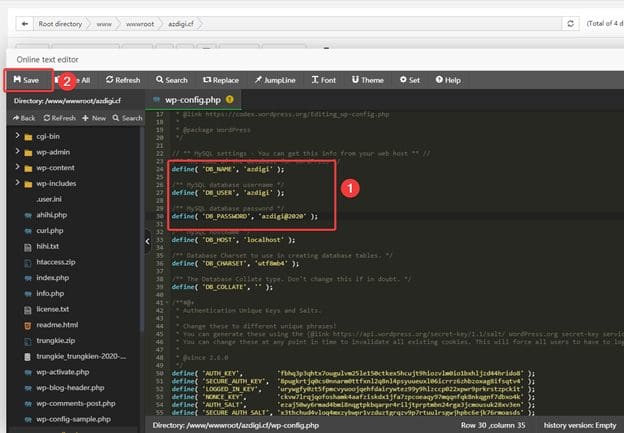Open the Set (settings) gear option

point(409,80)
